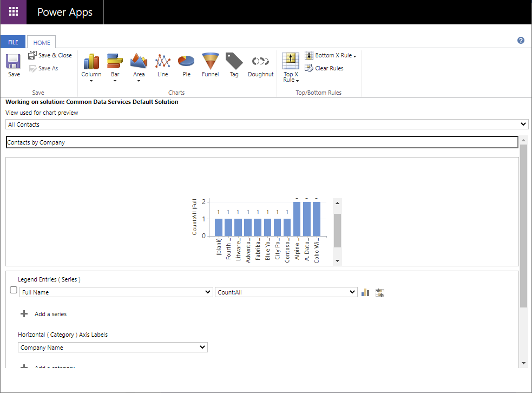Select the Funnel chart type icon
Viewport: 532px width, 393px height.
tap(211, 61)
